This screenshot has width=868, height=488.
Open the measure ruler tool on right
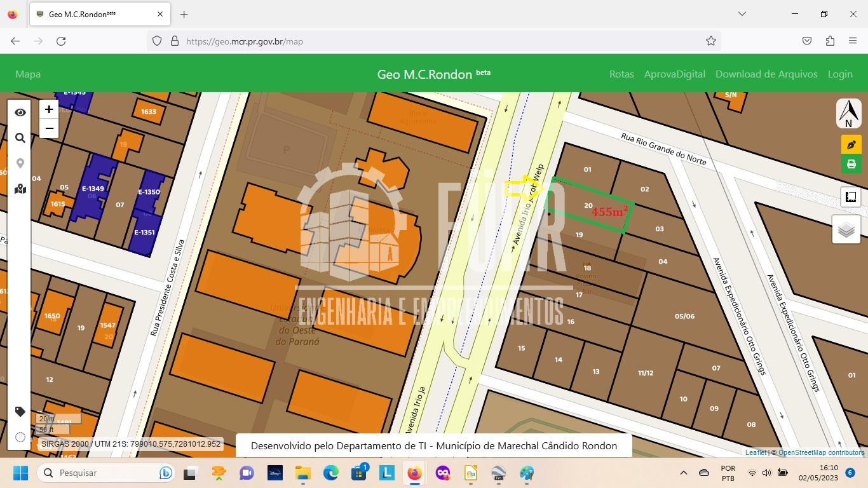(851, 197)
